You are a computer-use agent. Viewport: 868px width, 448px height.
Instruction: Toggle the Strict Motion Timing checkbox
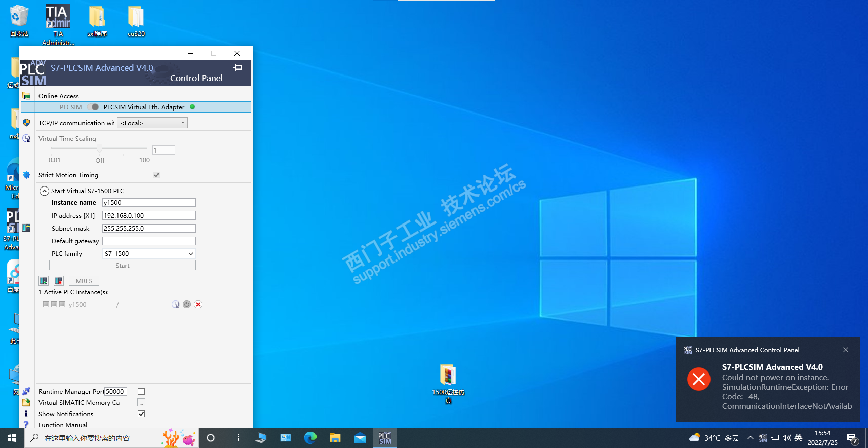point(156,175)
